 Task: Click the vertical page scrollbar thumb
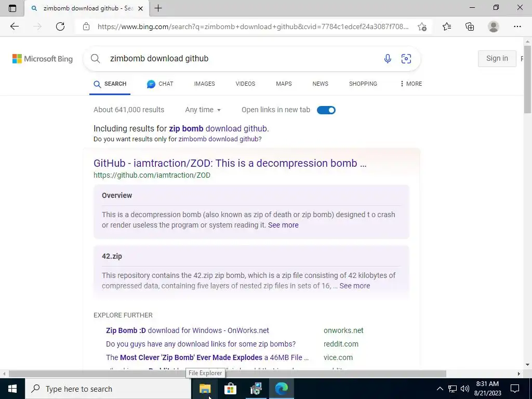pos(527,79)
